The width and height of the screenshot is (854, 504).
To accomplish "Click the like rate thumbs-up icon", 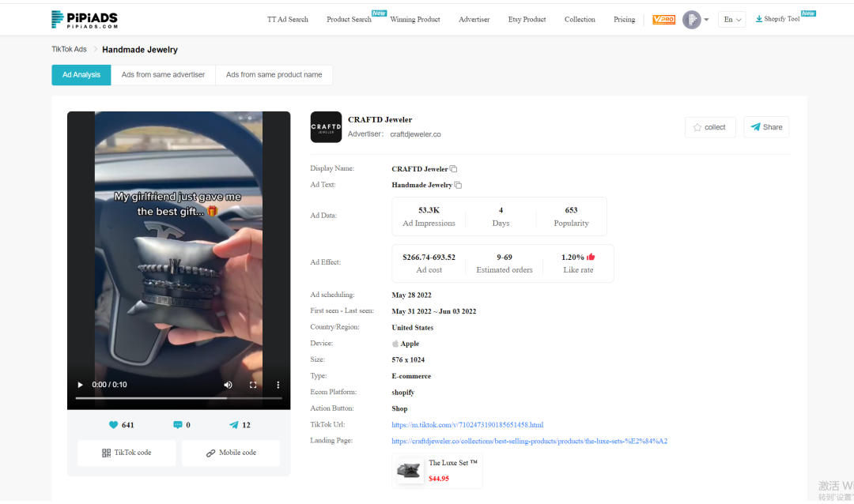I will click(591, 258).
